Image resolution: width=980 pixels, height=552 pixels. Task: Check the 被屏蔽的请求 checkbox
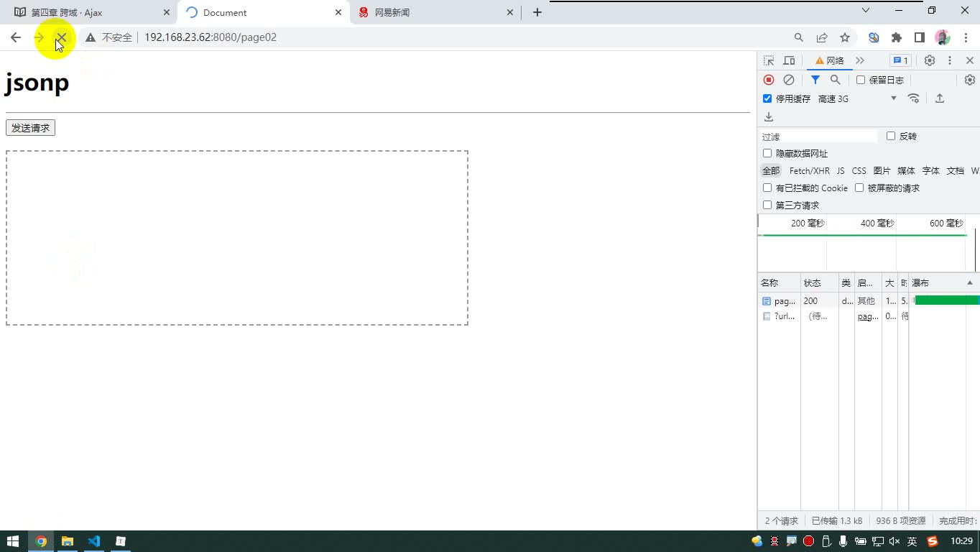[x=859, y=188]
